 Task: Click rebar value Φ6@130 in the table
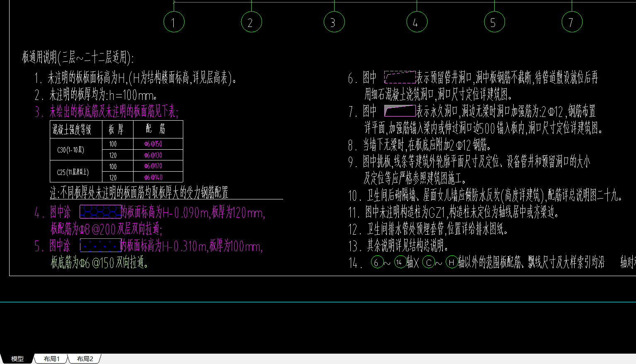pyautogui.click(x=153, y=155)
